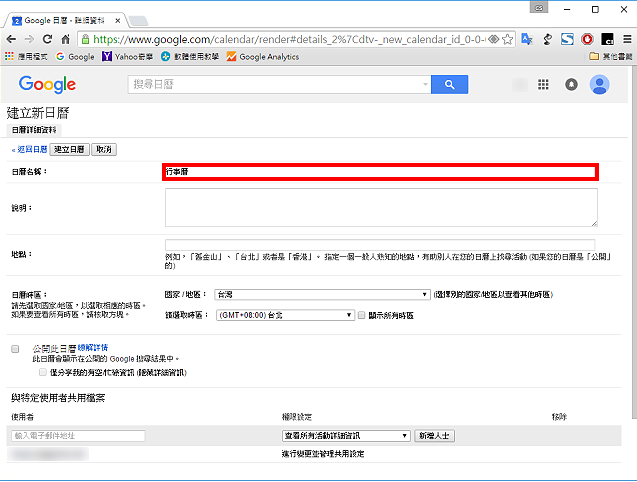The height and width of the screenshot is (482, 637).
Task: Click the home icon in browser toolbar
Action: 65,39
